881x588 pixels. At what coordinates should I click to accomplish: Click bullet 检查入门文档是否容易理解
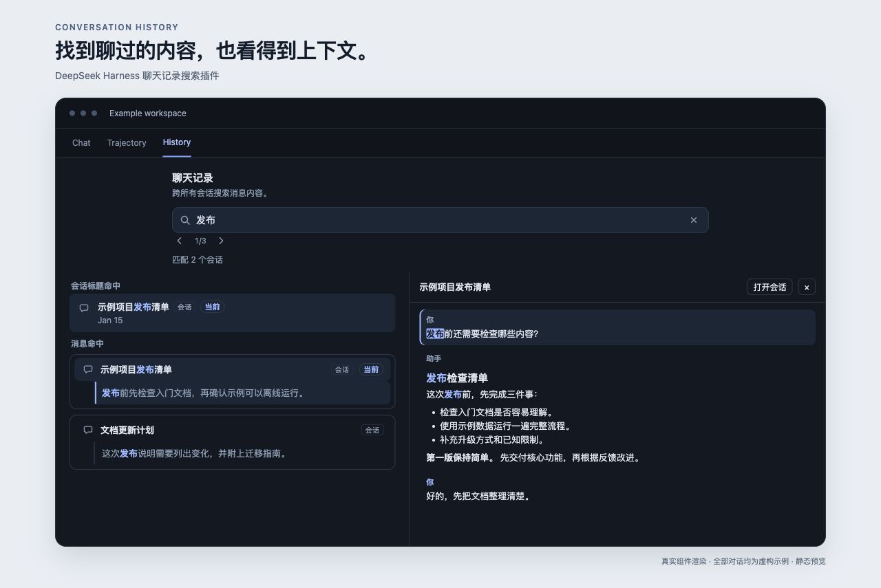(x=497, y=412)
